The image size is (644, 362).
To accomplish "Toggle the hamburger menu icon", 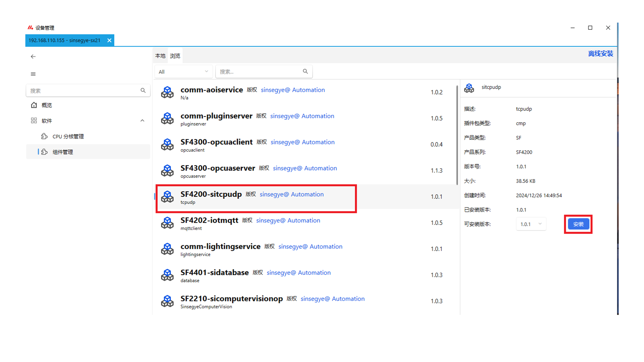I will (33, 74).
